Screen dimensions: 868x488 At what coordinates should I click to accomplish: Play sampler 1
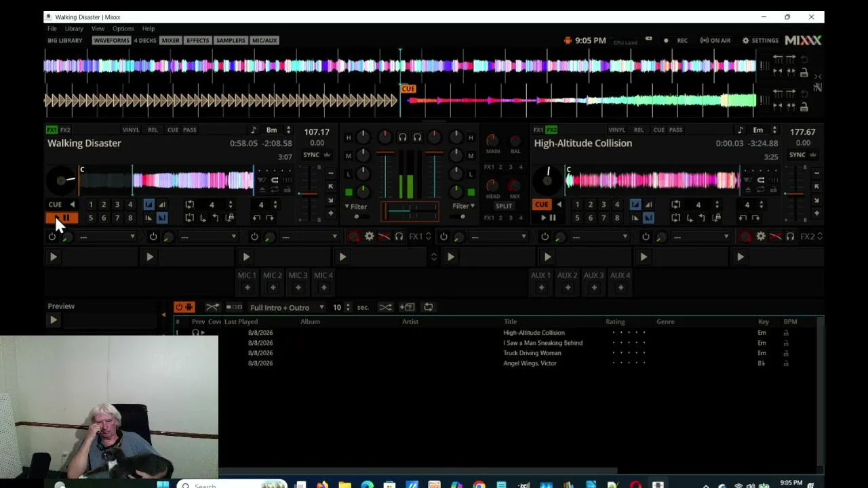pyautogui.click(x=53, y=257)
